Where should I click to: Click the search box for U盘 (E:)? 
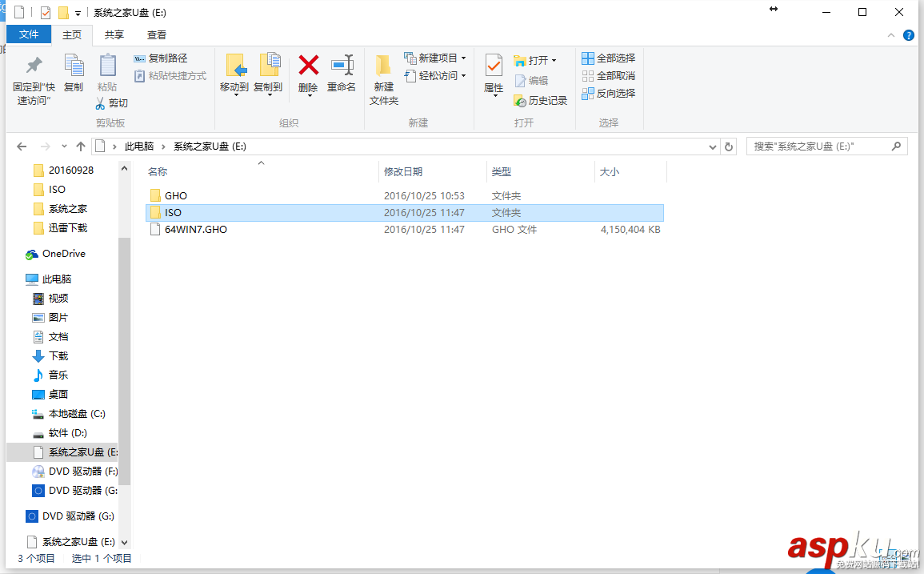(826, 147)
